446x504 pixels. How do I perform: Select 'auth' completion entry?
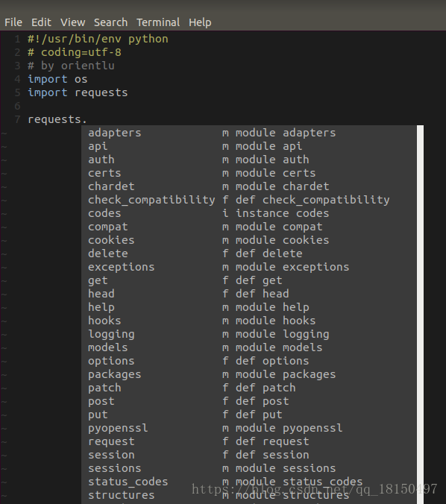point(249,160)
